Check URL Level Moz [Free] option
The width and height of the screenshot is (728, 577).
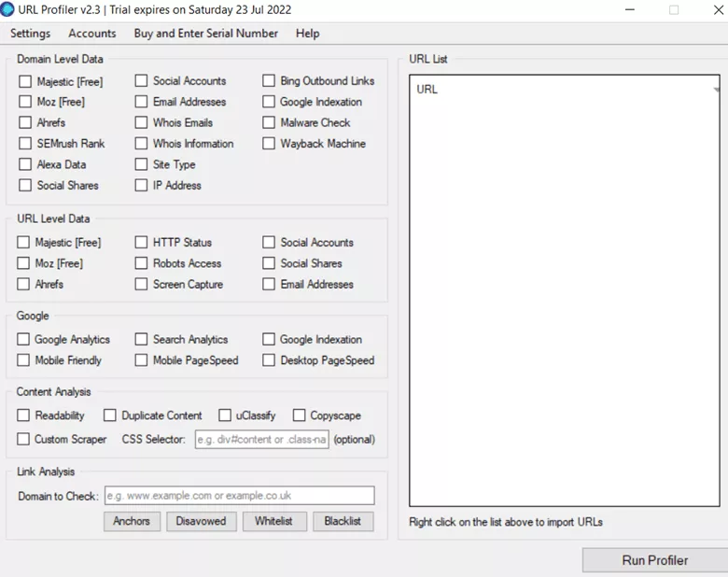(x=23, y=263)
